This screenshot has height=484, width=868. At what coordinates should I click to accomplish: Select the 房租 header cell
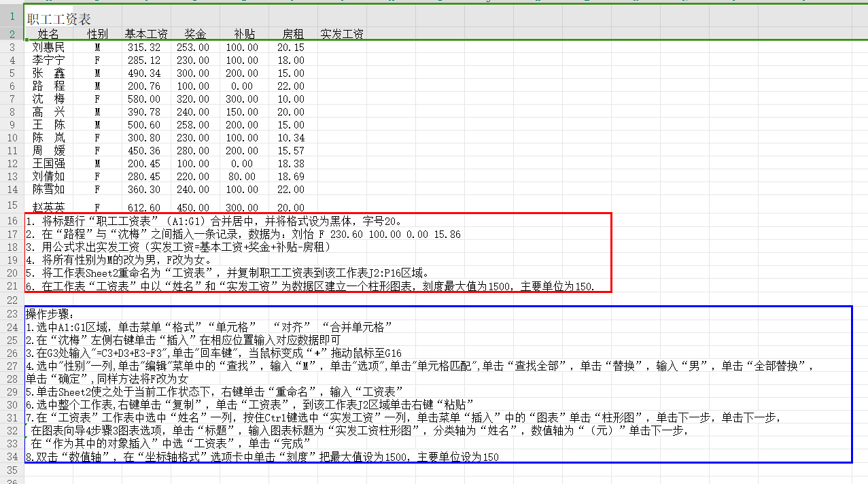click(293, 34)
